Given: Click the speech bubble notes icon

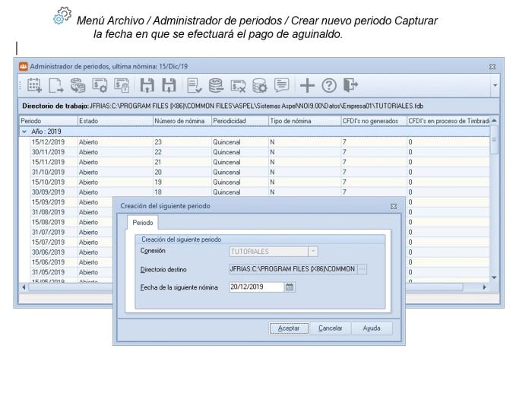Looking at the screenshot, I should pos(282,87).
